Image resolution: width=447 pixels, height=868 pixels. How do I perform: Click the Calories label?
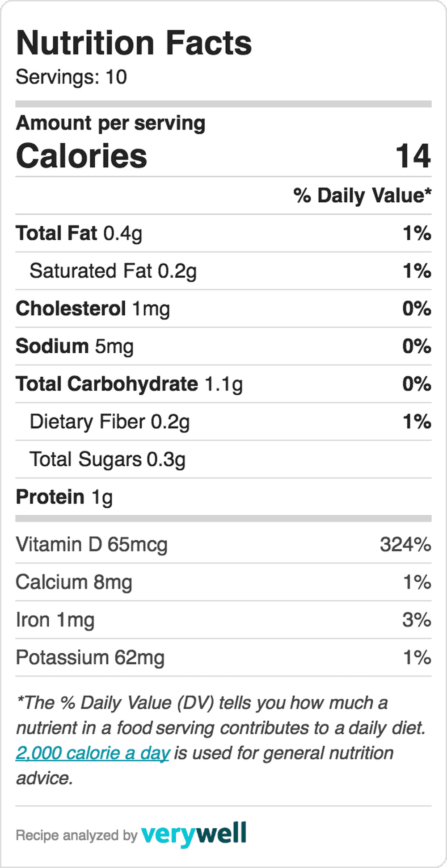click(81, 156)
